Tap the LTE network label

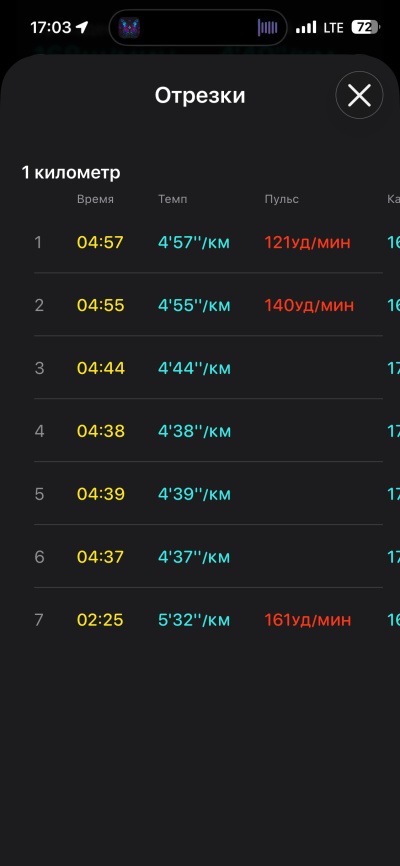click(333, 28)
